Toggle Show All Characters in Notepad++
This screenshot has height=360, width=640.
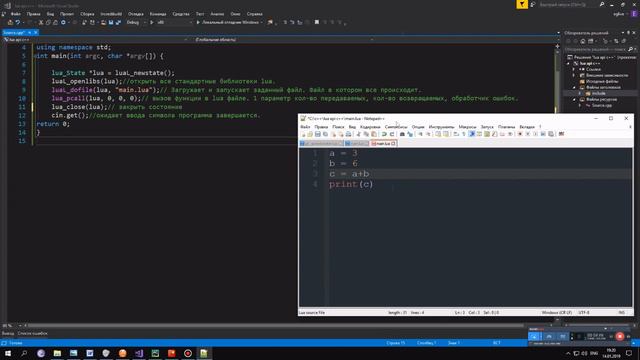[464, 134]
